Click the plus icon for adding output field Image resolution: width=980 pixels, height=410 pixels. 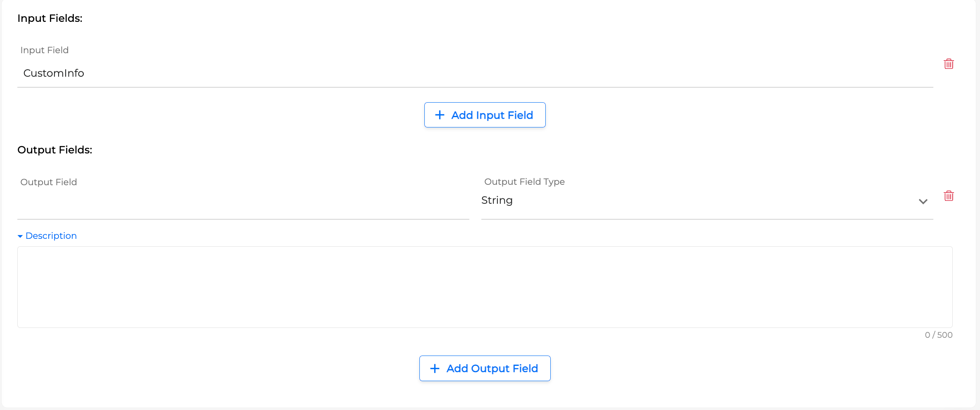435,368
